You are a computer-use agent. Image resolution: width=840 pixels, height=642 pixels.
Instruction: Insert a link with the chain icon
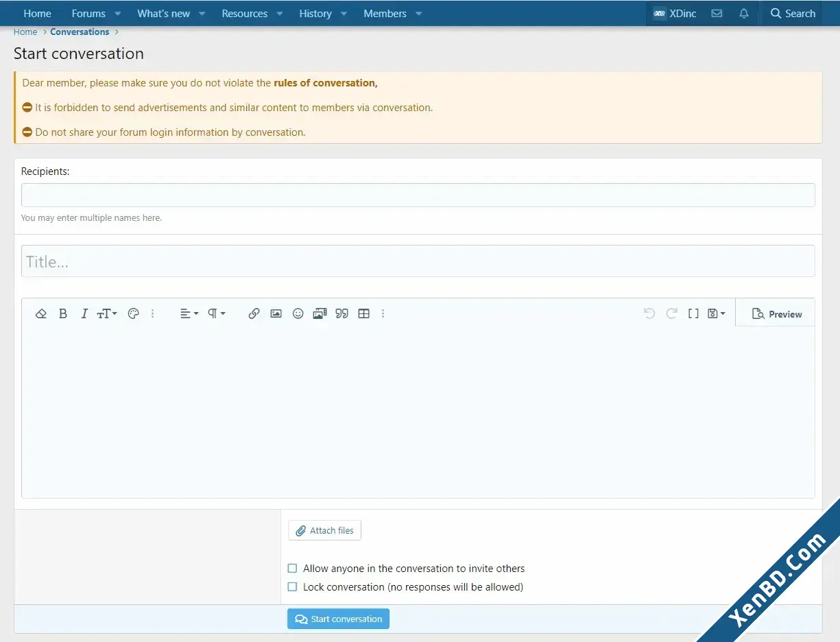(x=254, y=313)
